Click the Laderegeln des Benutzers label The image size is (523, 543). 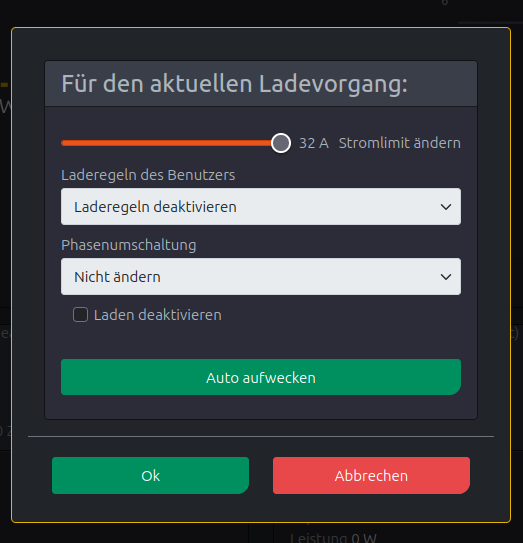tap(148, 175)
